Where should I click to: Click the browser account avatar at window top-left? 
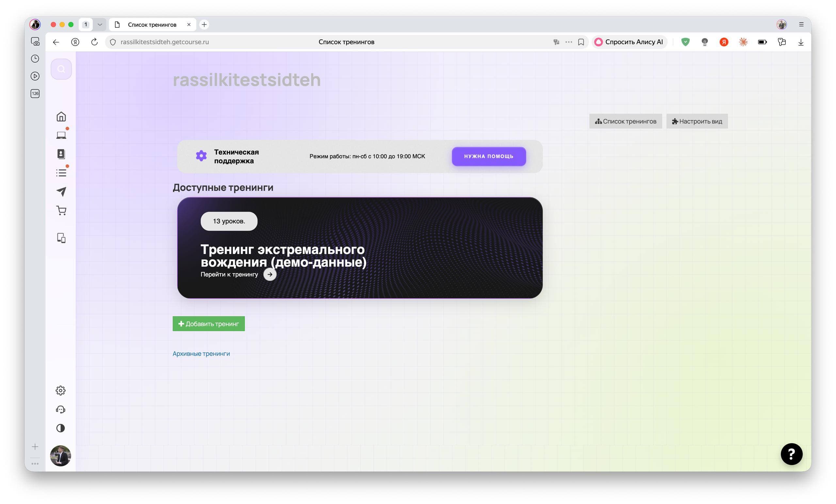35,24
